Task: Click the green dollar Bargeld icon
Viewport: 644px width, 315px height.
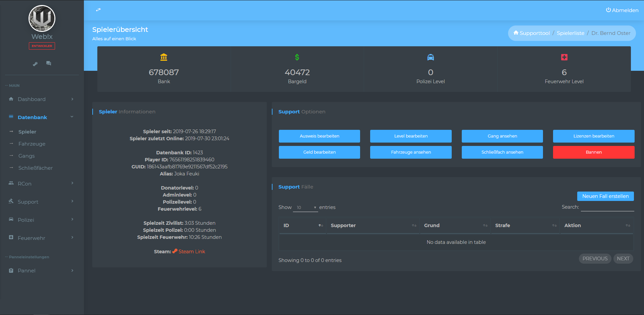Action: [297, 57]
